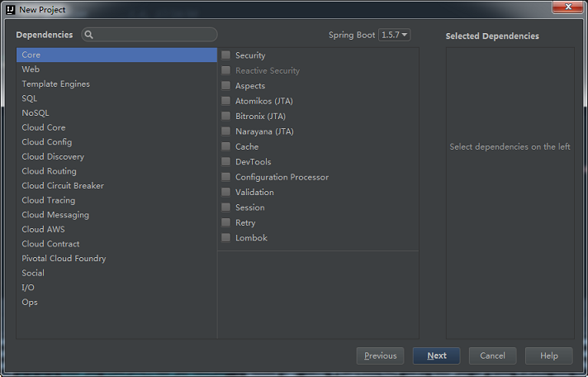Viewport: 588px width, 377px height.
Task: Select the Narayana (JTA) checkbox
Action: [x=225, y=131]
